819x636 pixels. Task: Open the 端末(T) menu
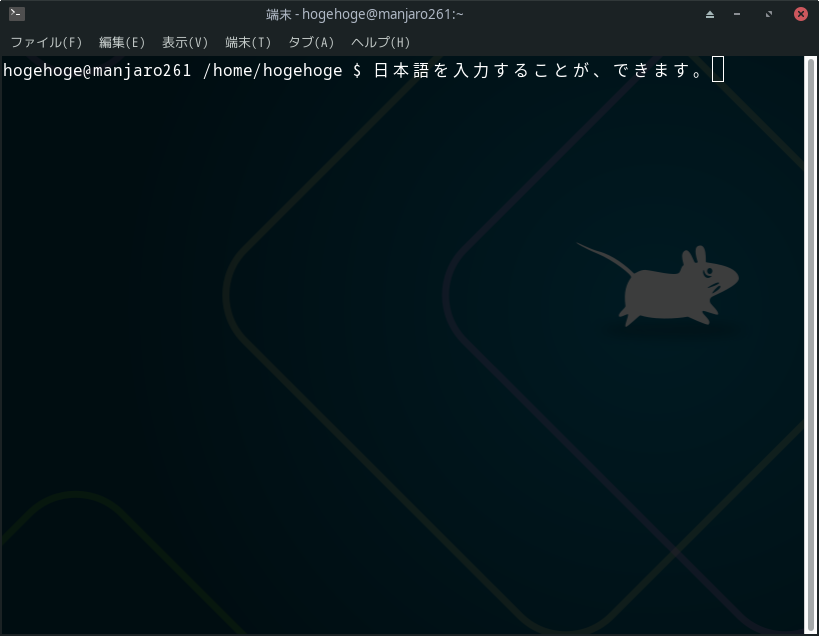(248, 42)
